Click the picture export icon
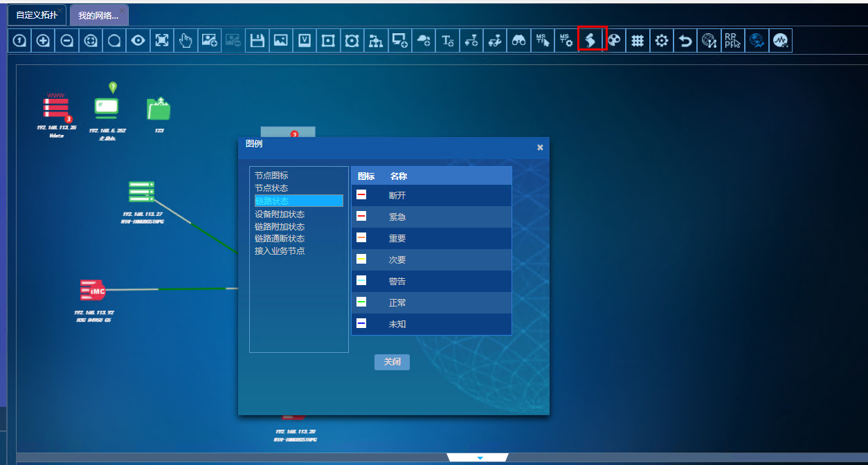Image resolution: width=868 pixels, height=465 pixels. pyautogui.click(x=280, y=41)
